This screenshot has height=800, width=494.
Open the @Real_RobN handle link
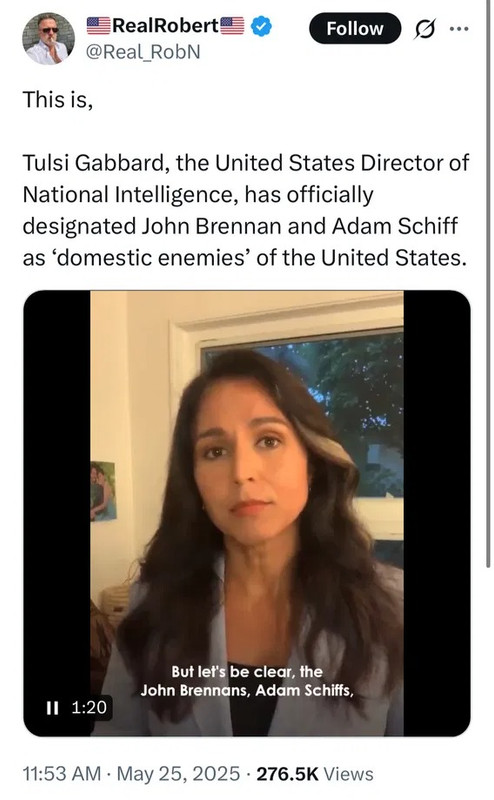click(143, 52)
